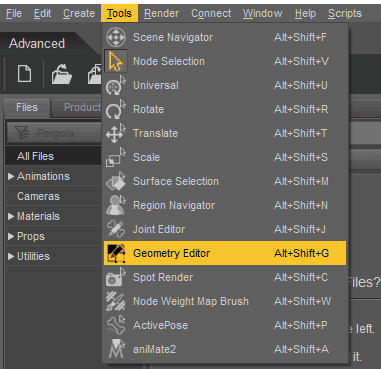
Task: Choose Scene Navigator menu entry
Action: [x=225, y=37]
